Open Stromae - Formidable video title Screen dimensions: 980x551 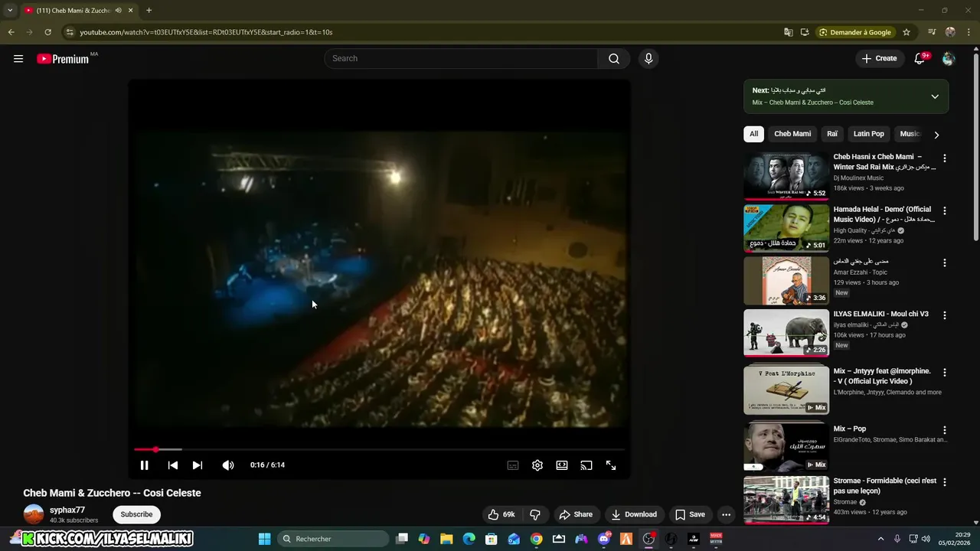[x=884, y=486]
